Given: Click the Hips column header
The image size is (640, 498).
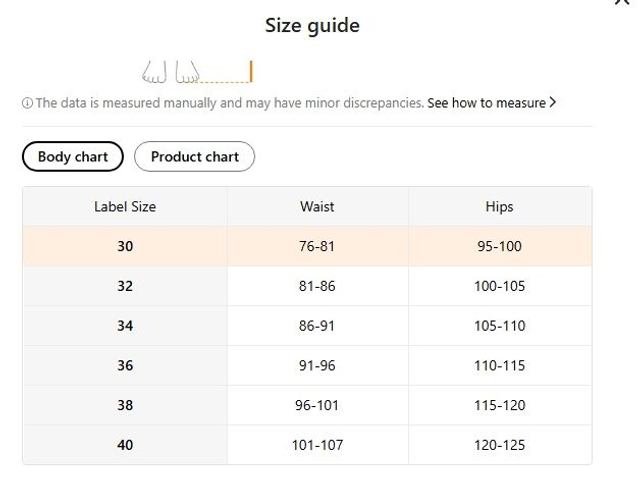Looking at the screenshot, I should coord(499,207).
